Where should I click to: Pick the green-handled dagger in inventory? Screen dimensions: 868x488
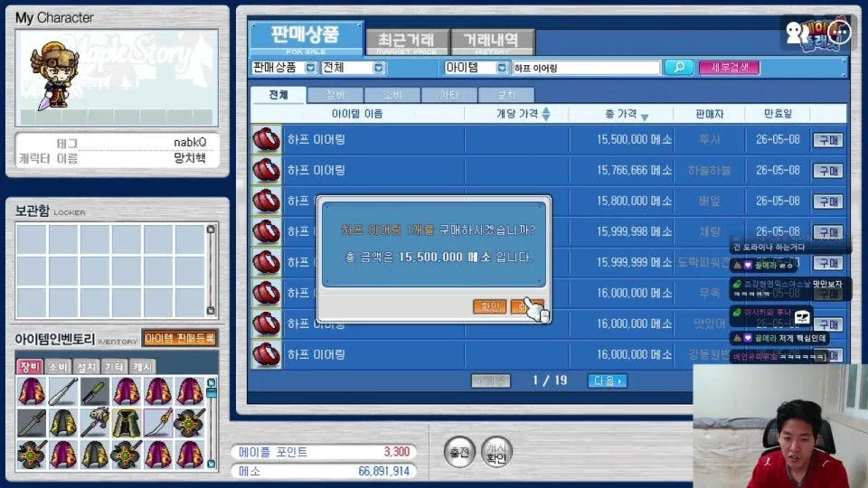[95, 391]
